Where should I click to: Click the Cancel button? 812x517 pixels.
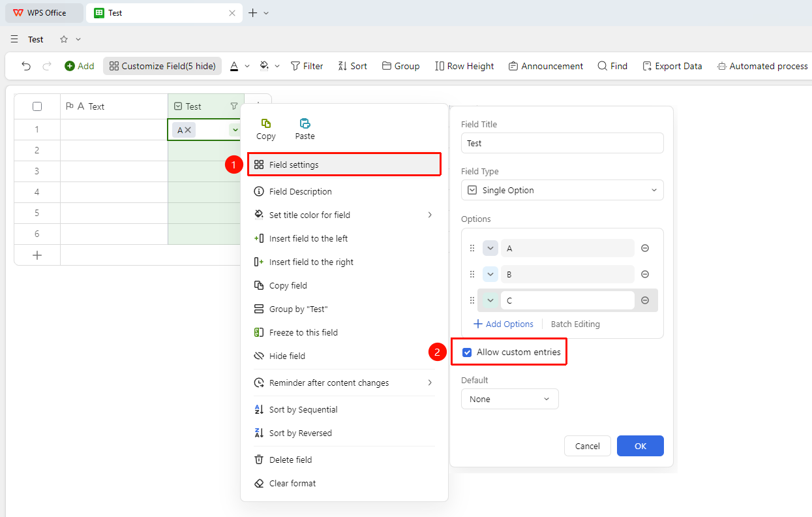click(588, 446)
